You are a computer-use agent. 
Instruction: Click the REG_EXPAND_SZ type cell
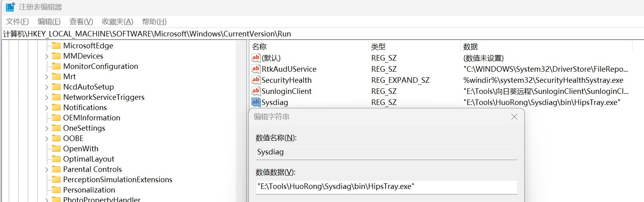(400, 80)
